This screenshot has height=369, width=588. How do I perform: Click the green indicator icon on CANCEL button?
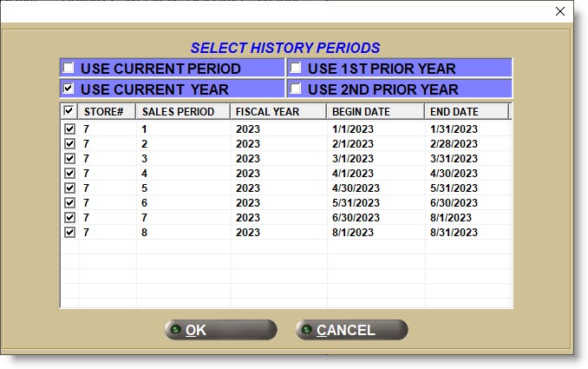[x=306, y=330]
